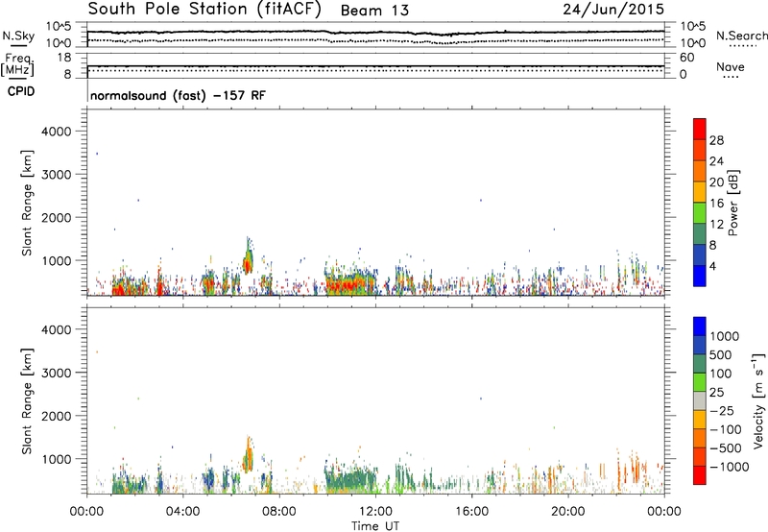Click the "500" velocity colorbar label
768x532 pixels.
pos(721,355)
